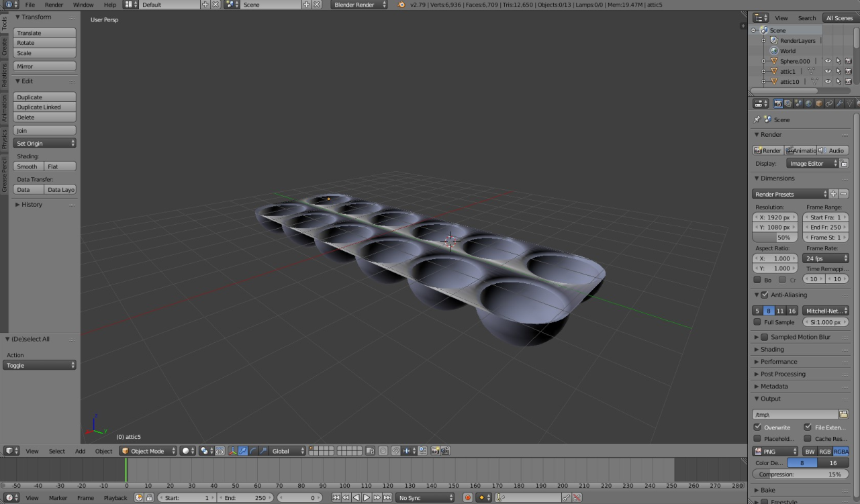This screenshot has width=860, height=504.
Task: Uncheck the File Extensions option
Action: 808,427
